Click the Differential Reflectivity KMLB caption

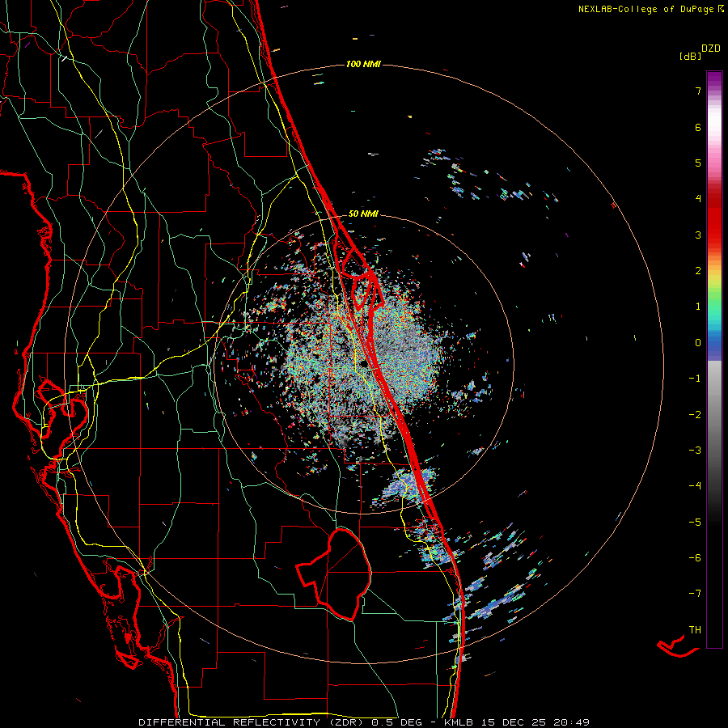(x=364, y=722)
